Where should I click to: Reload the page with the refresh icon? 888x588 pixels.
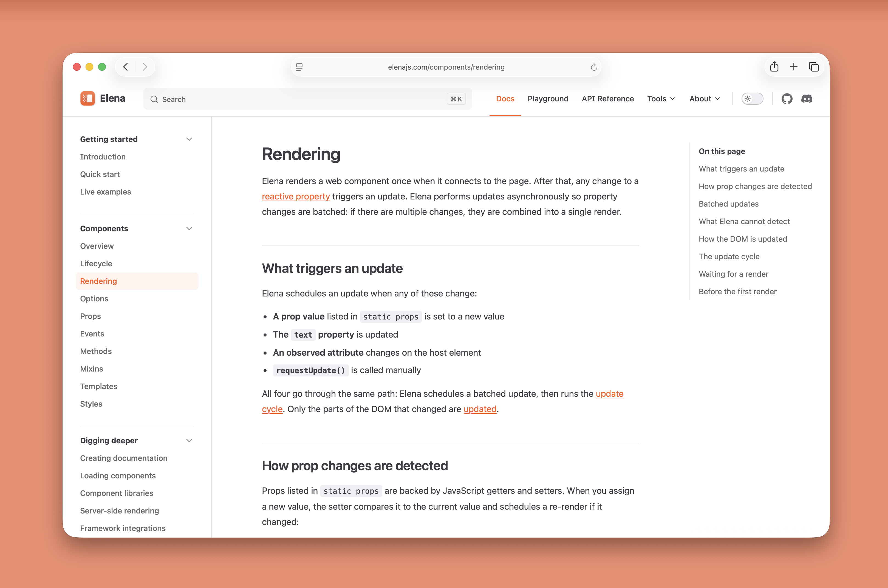click(x=593, y=67)
